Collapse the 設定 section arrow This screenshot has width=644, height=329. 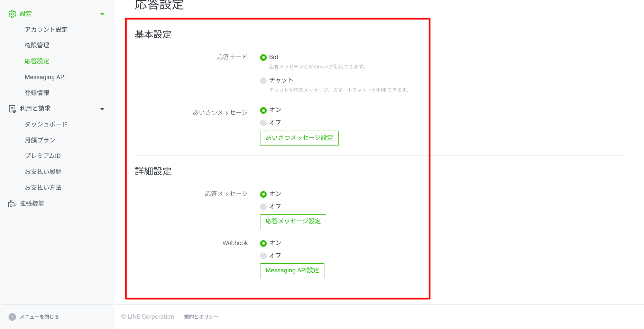102,14
